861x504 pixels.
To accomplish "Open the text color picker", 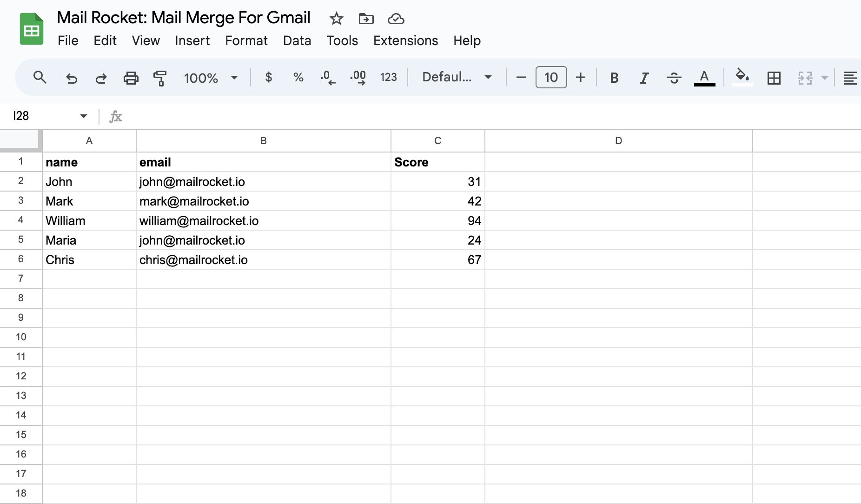I will click(x=704, y=78).
